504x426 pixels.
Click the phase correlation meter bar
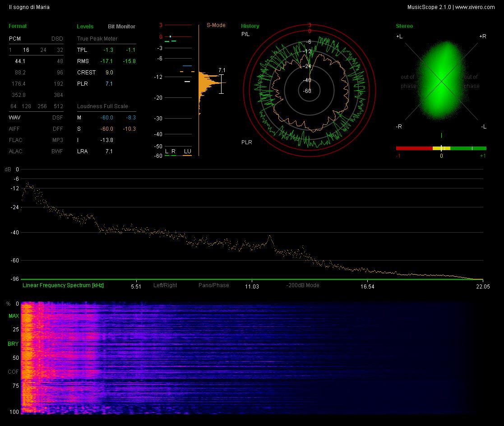tap(441, 148)
